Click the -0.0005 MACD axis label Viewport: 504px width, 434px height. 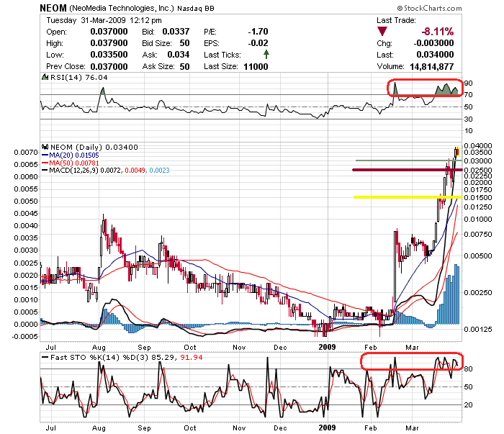[24, 336]
